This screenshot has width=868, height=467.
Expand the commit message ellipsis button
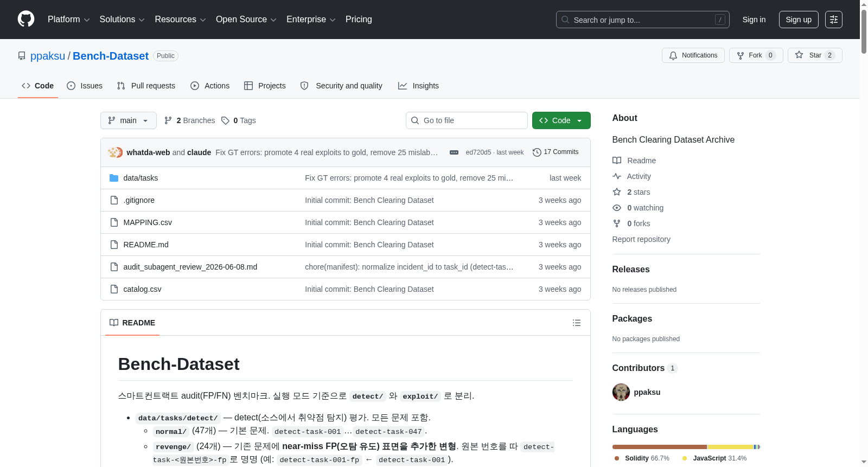(x=454, y=152)
